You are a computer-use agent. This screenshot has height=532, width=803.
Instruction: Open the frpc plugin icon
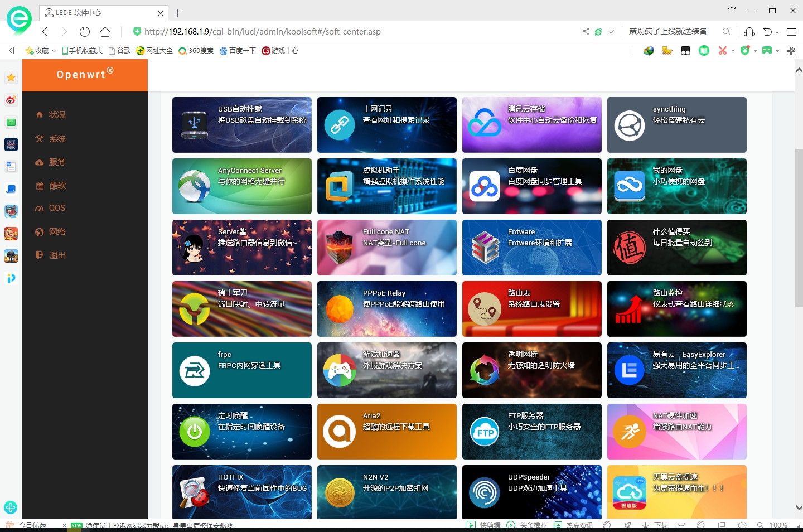[x=195, y=370]
